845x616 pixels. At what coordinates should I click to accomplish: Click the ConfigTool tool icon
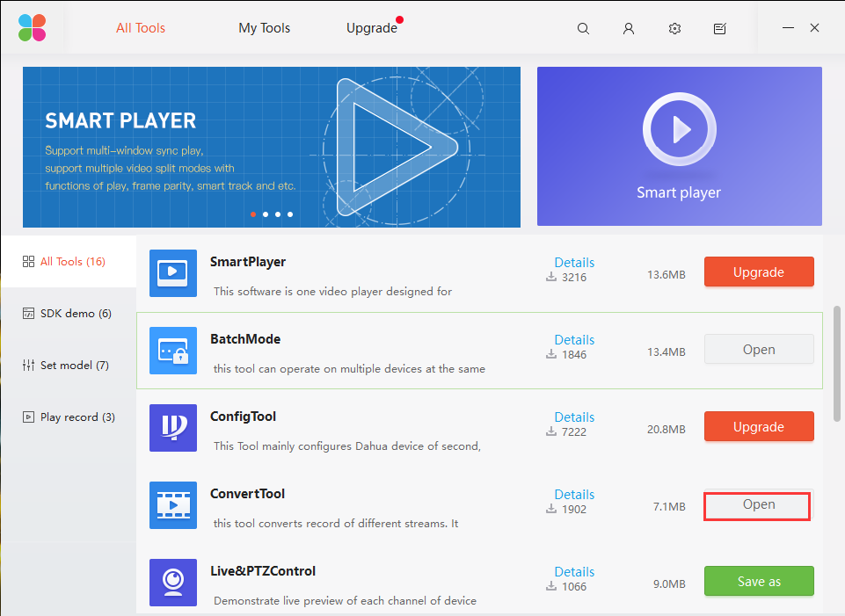pyautogui.click(x=173, y=428)
